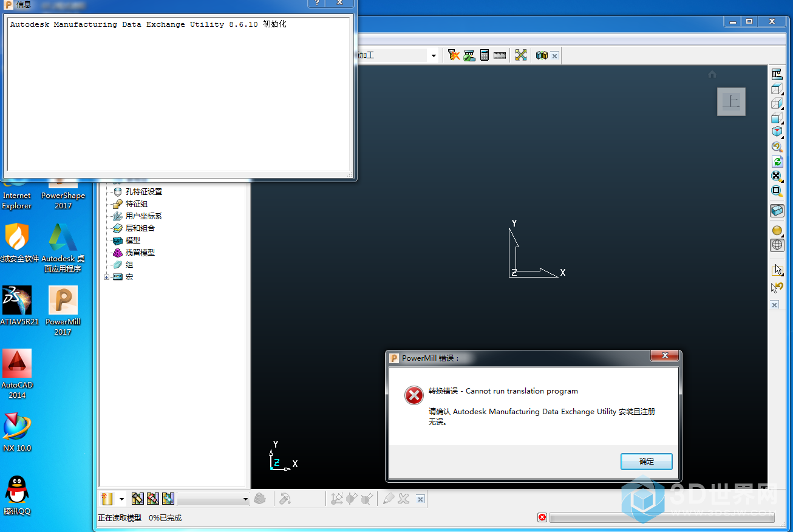Click the tool icon with orange cross
The image size is (793, 532).
(454, 55)
